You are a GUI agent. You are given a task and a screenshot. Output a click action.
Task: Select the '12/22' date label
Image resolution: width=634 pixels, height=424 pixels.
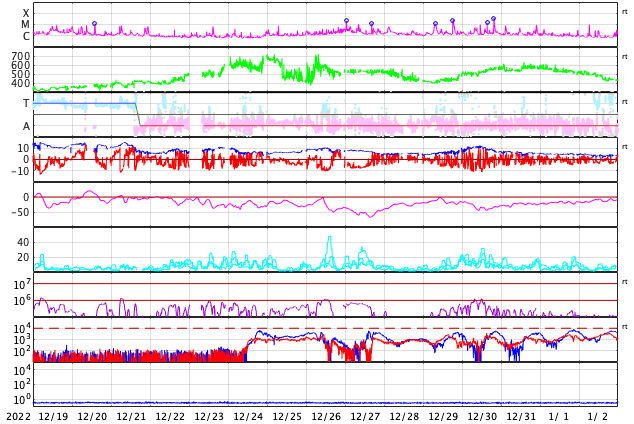170,417
